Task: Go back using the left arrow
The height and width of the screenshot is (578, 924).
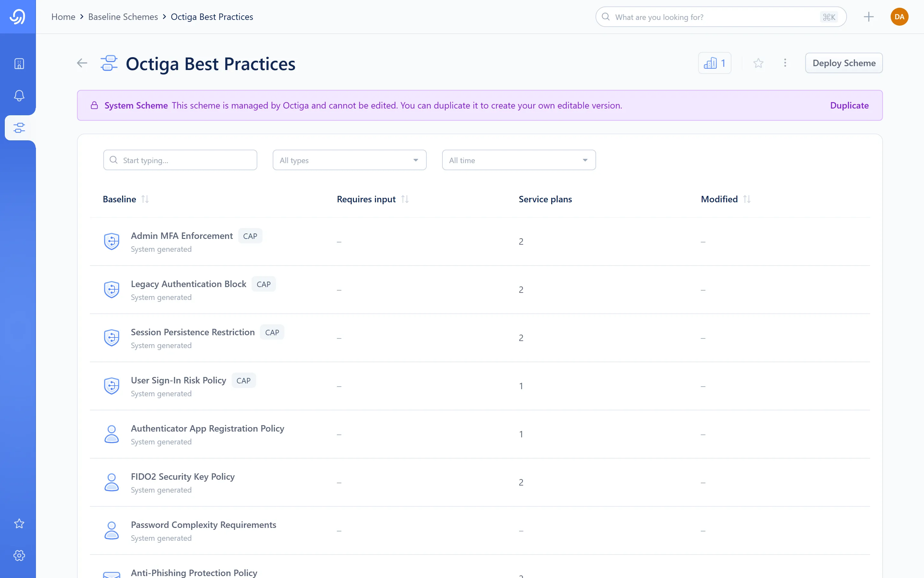Action: pyautogui.click(x=82, y=63)
